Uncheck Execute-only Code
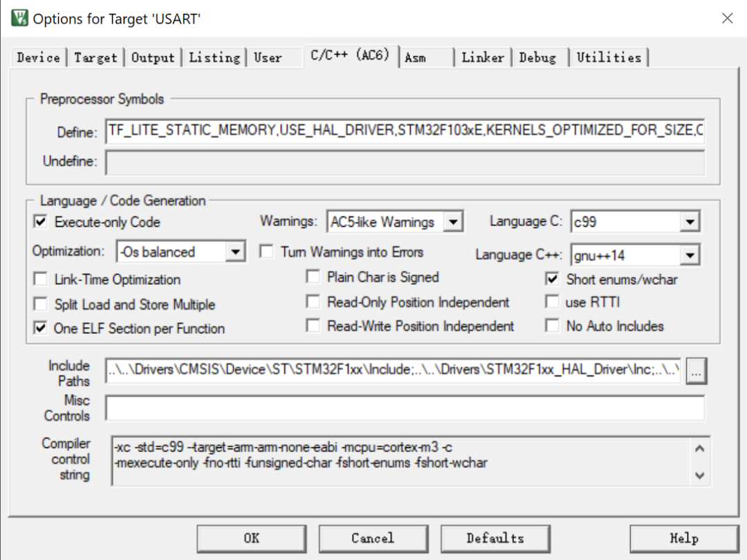Image resolution: width=747 pixels, height=560 pixels. pyautogui.click(x=41, y=222)
